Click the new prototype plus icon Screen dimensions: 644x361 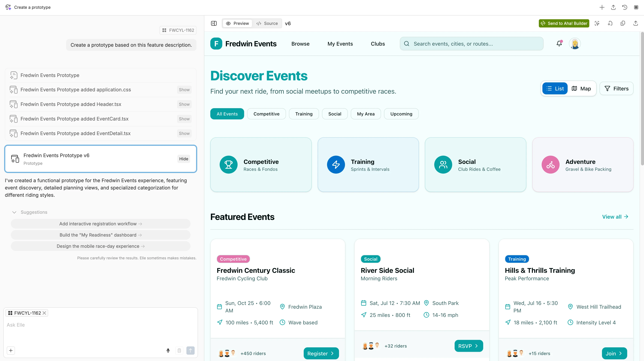602,7
